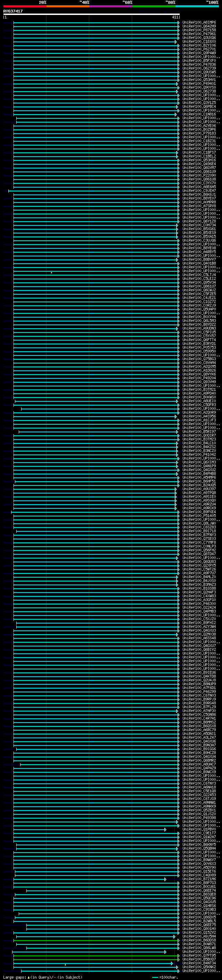Click the cyan ~100% legend segment
The height and width of the screenshot is (980, 222).
coord(197,6)
